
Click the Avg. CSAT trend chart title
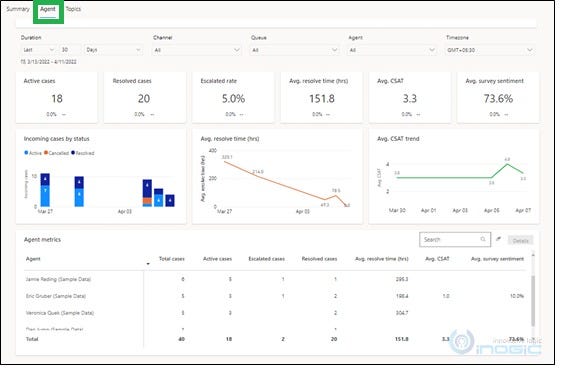398,139
